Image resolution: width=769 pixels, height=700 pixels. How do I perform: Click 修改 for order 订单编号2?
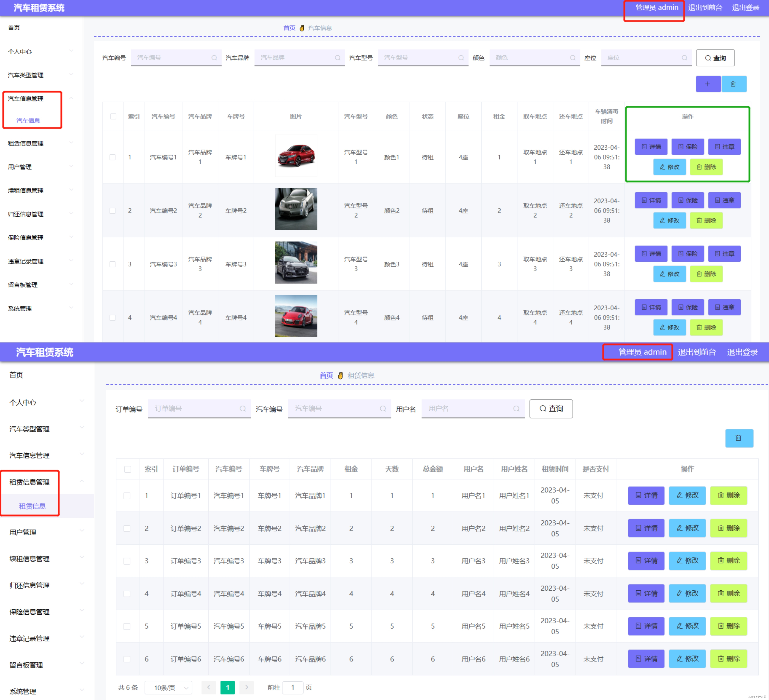pyautogui.click(x=687, y=528)
